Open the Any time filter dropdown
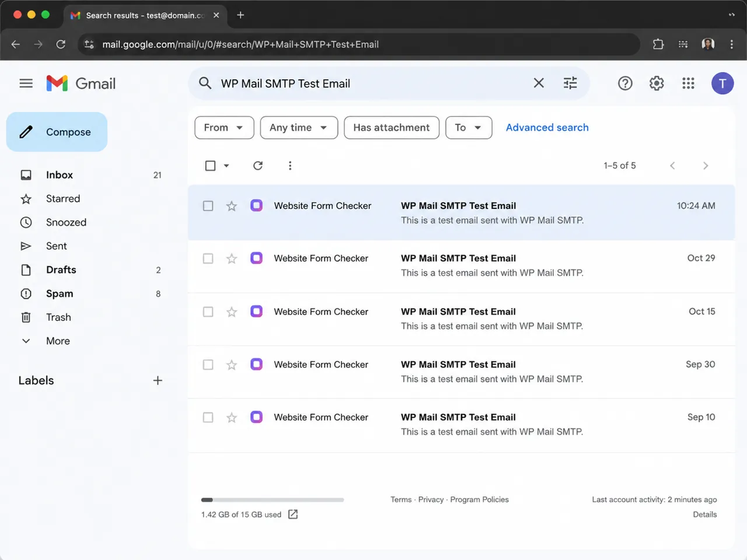The height and width of the screenshot is (560, 747). pos(299,128)
